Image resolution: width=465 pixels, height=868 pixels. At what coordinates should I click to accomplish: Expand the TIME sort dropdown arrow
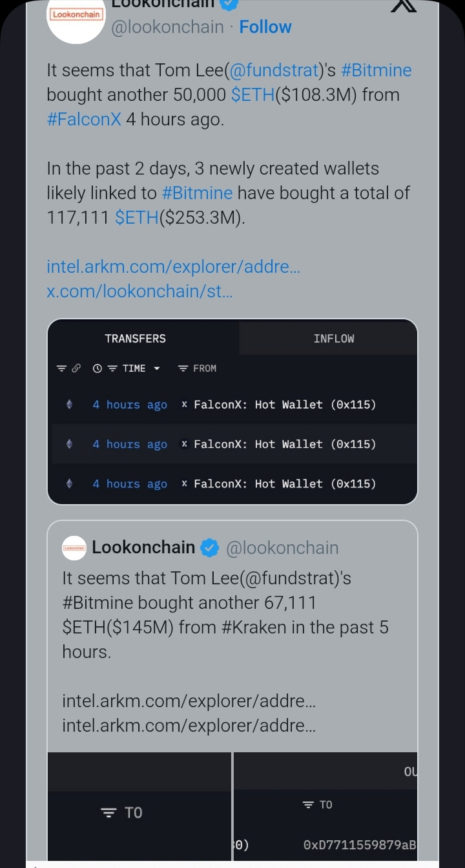pyautogui.click(x=156, y=368)
